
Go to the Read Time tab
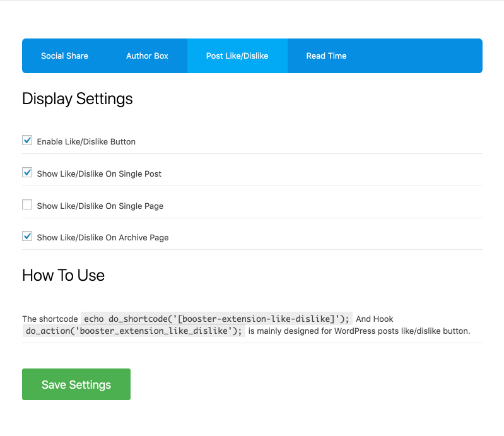coord(326,56)
